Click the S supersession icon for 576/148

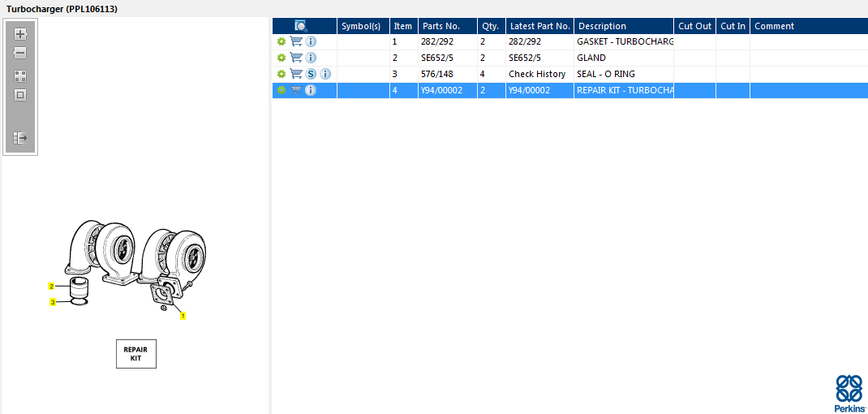click(312, 74)
